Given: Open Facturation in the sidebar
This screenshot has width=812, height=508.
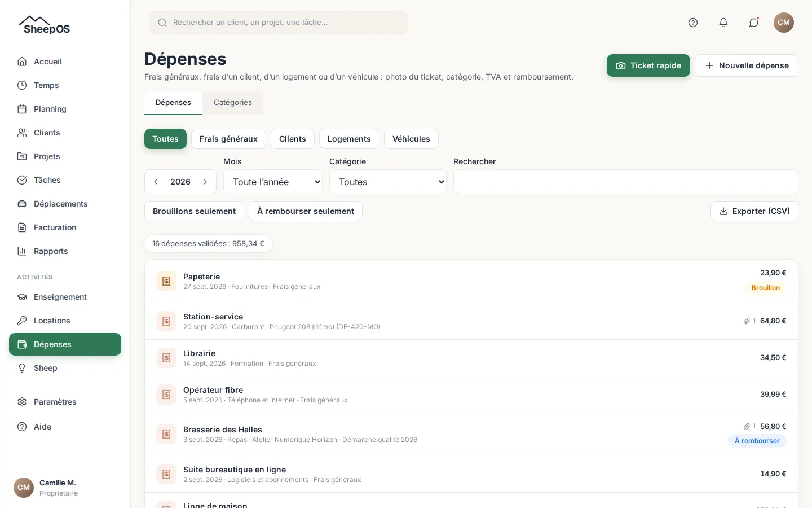Looking at the screenshot, I should point(65,227).
